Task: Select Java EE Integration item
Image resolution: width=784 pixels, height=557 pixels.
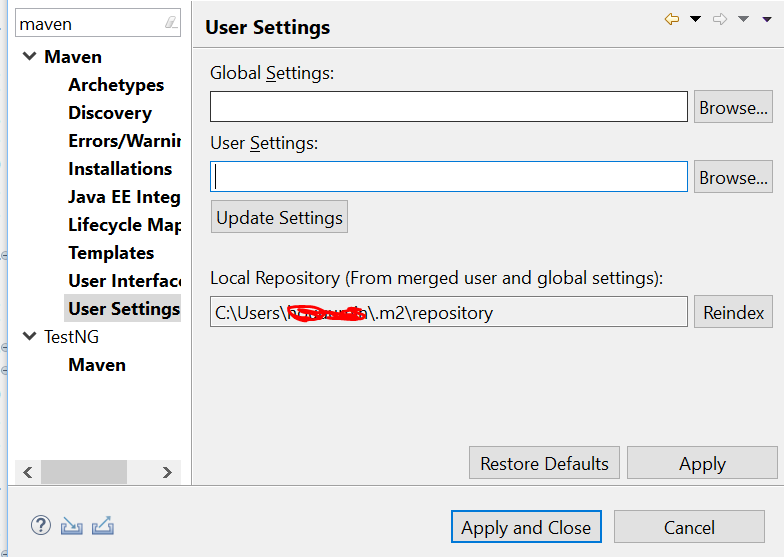Action: (x=124, y=197)
